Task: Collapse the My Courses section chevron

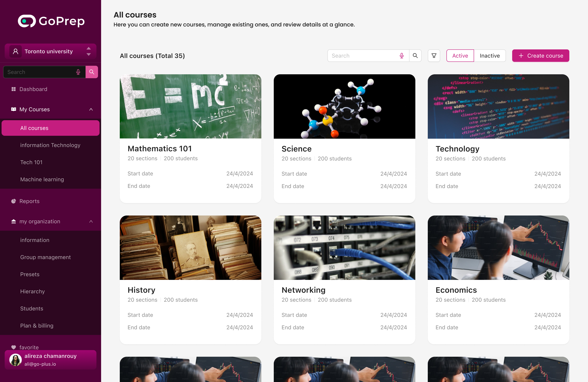Action: point(91,109)
